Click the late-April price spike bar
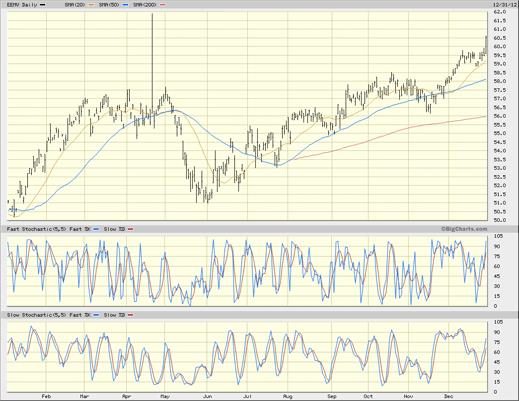The height and width of the screenshot is (401, 519). pyautogui.click(x=152, y=63)
